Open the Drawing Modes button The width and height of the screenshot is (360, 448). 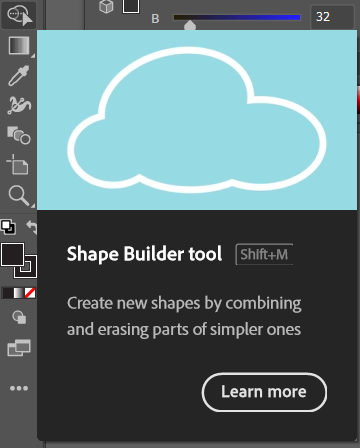[19, 317]
